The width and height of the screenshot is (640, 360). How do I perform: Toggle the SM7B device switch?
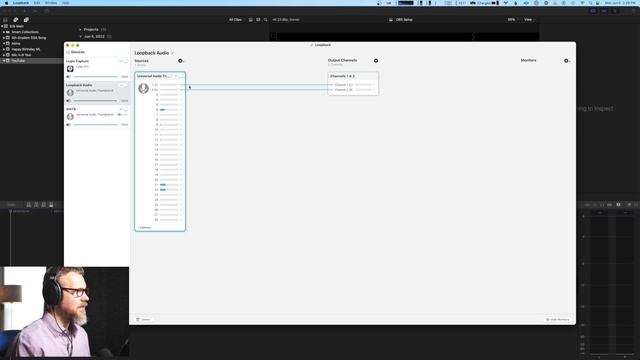pyautogui.click(x=124, y=109)
